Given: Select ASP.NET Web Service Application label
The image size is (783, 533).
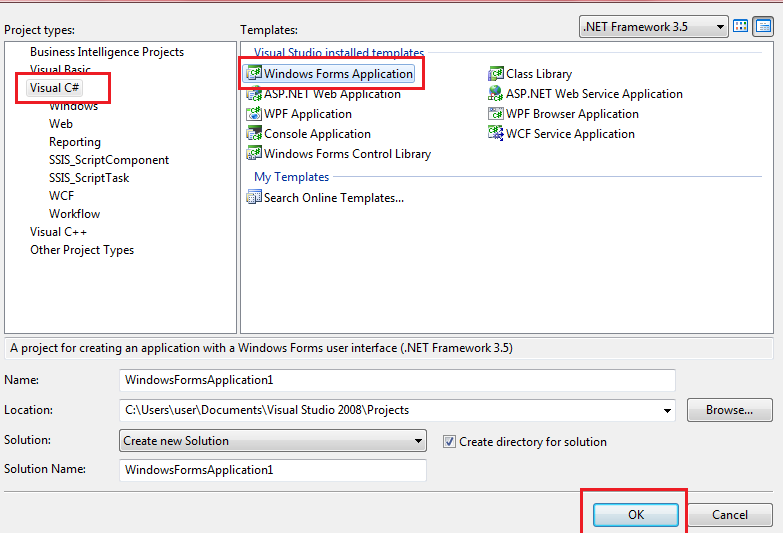Looking at the screenshot, I should (594, 94).
